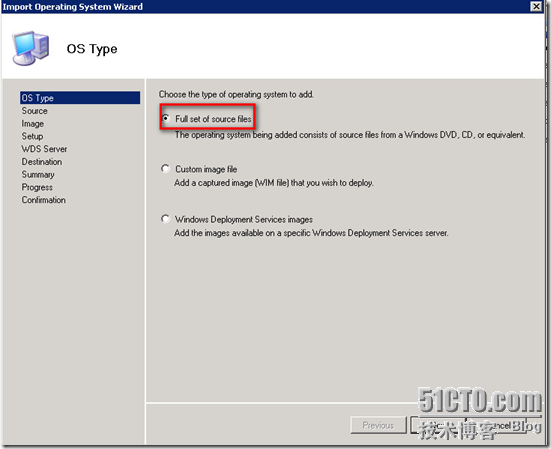Go to the WDS Server step
The image size is (551, 449).
coord(44,149)
